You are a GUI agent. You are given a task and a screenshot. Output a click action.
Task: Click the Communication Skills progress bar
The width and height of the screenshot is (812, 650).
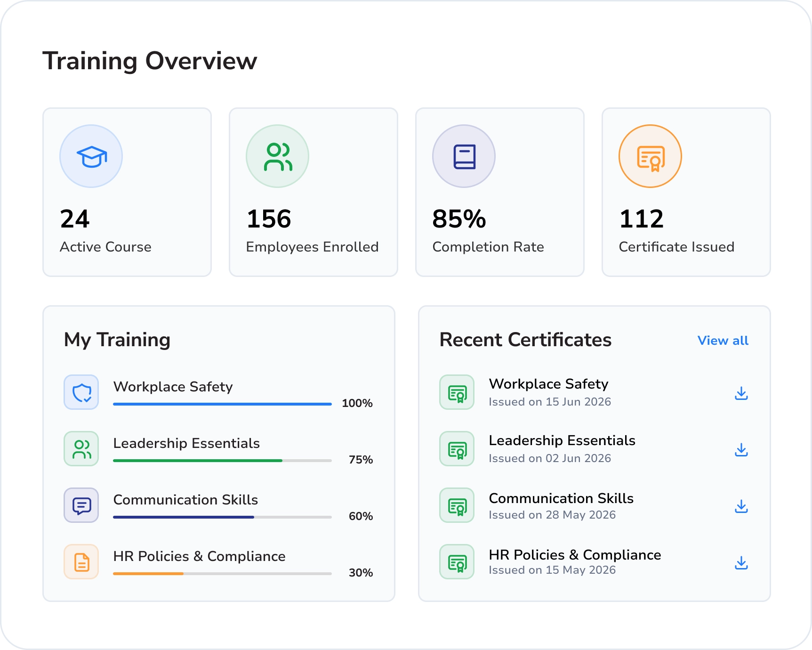[x=223, y=517]
